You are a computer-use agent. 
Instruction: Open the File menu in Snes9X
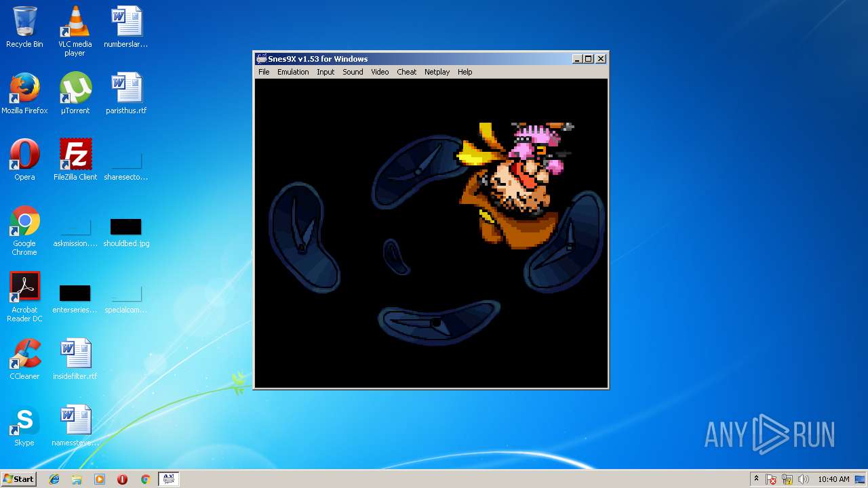(x=264, y=72)
